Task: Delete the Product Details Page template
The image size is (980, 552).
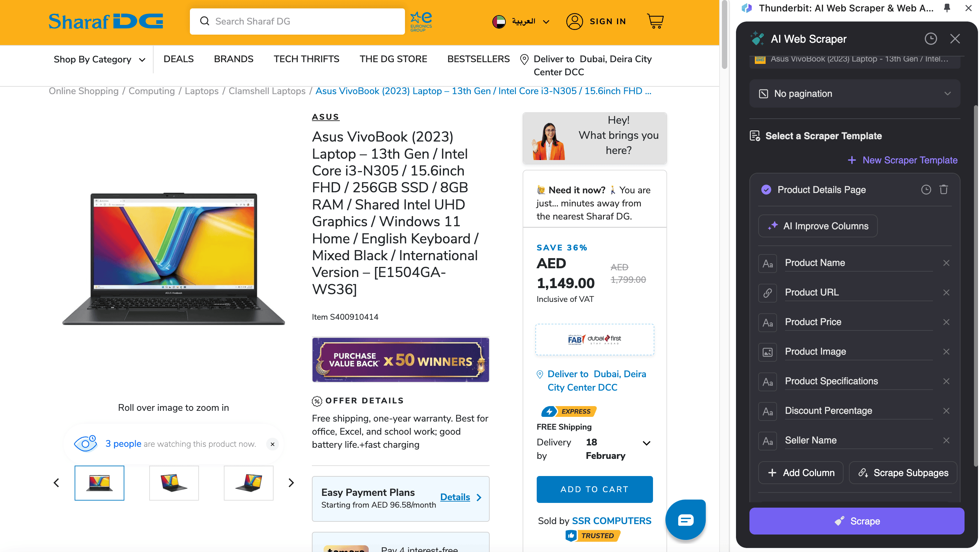Action: [x=943, y=190]
